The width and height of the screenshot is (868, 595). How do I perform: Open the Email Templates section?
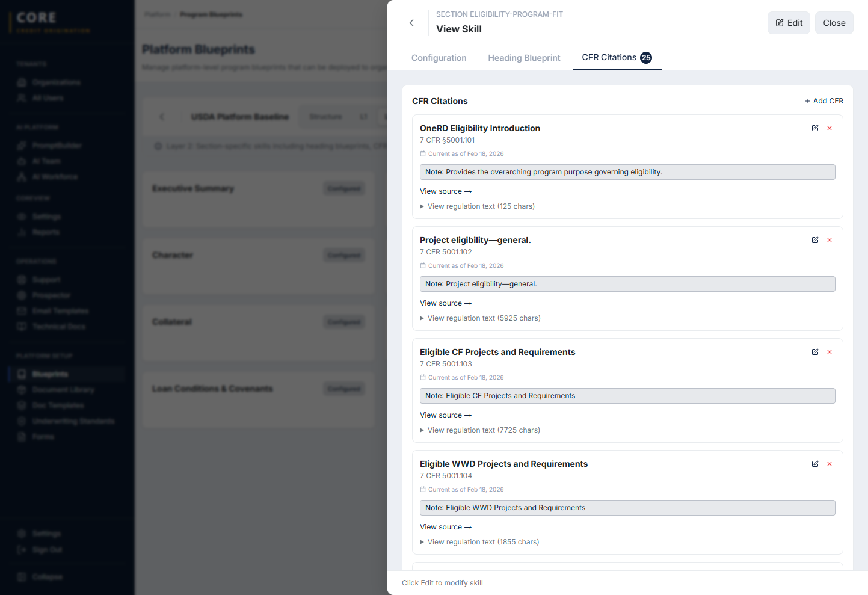[x=58, y=311]
